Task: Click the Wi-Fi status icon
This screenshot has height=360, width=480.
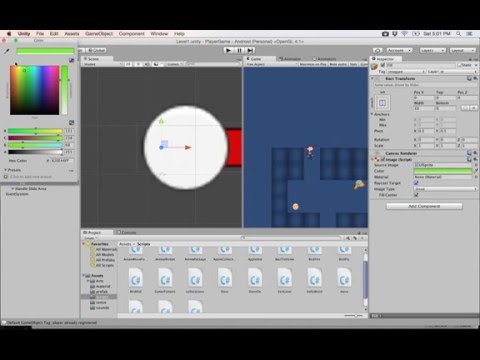Action: pos(404,34)
